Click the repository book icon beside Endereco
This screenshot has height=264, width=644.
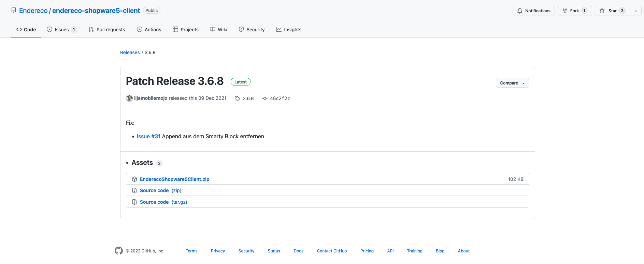click(x=14, y=11)
